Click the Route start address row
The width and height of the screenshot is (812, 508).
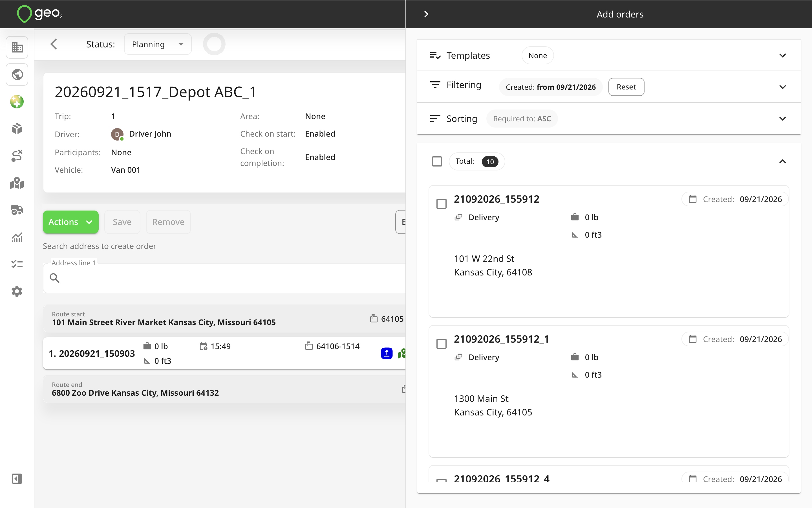[224, 319]
